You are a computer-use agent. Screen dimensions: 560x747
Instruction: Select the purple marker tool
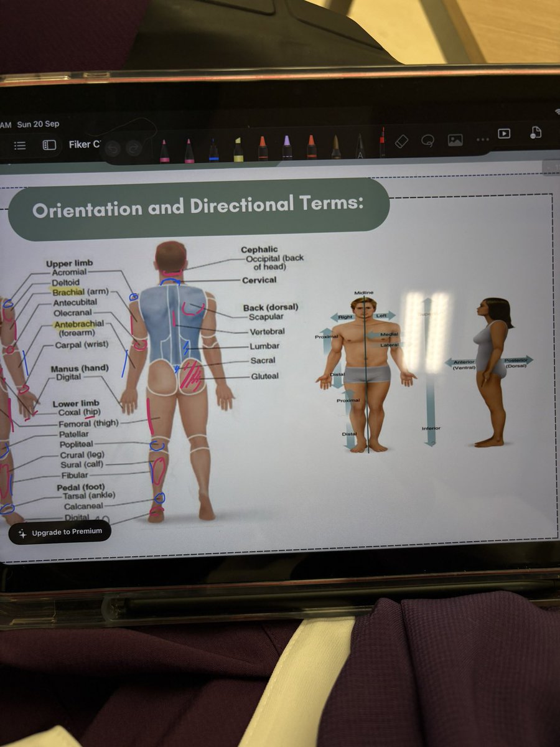pos(287,148)
